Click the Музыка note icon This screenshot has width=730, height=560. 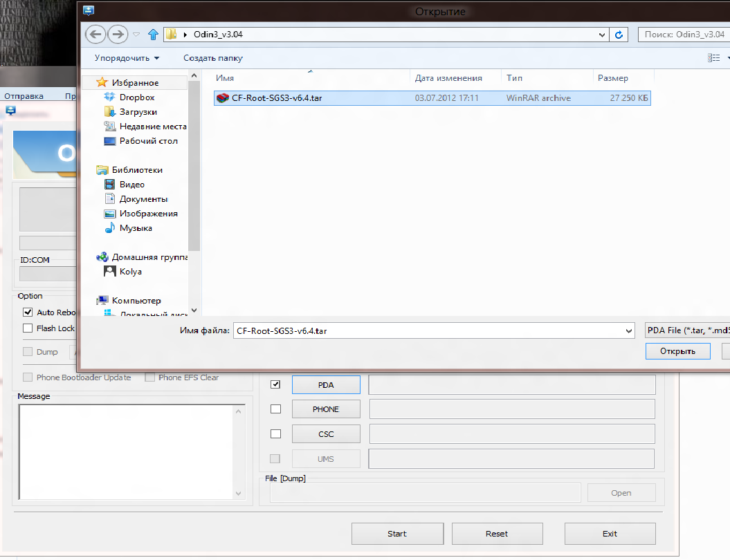click(109, 228)
